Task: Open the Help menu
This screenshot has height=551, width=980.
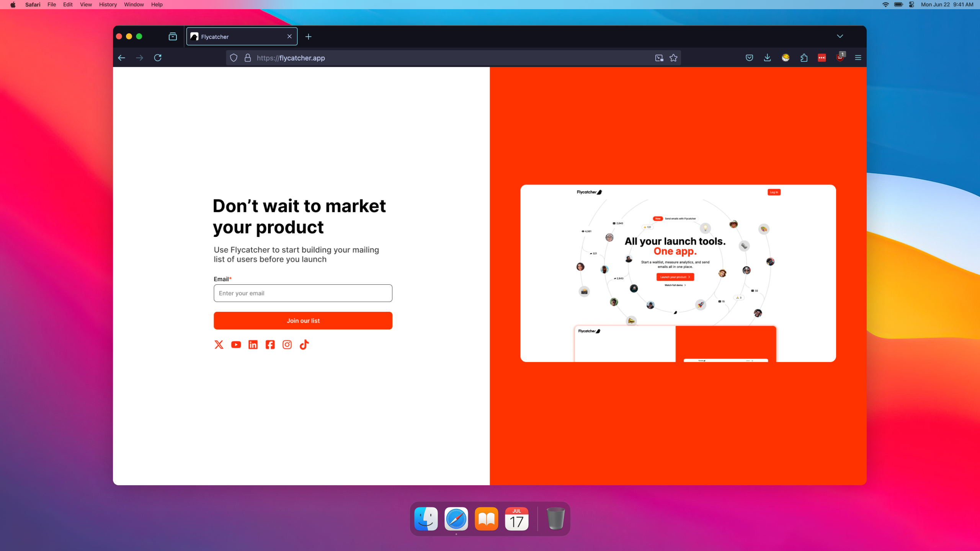Action: (x=157, y=5)
